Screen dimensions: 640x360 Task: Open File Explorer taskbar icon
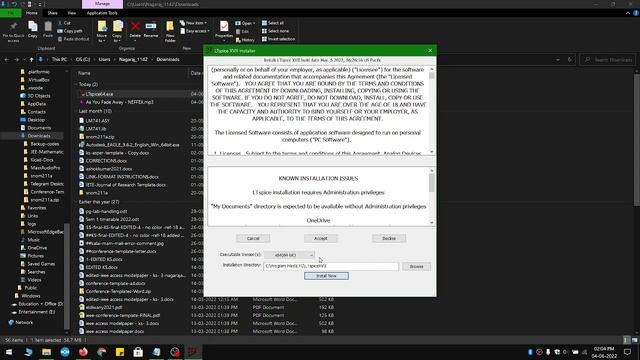[x=47, y=352]
